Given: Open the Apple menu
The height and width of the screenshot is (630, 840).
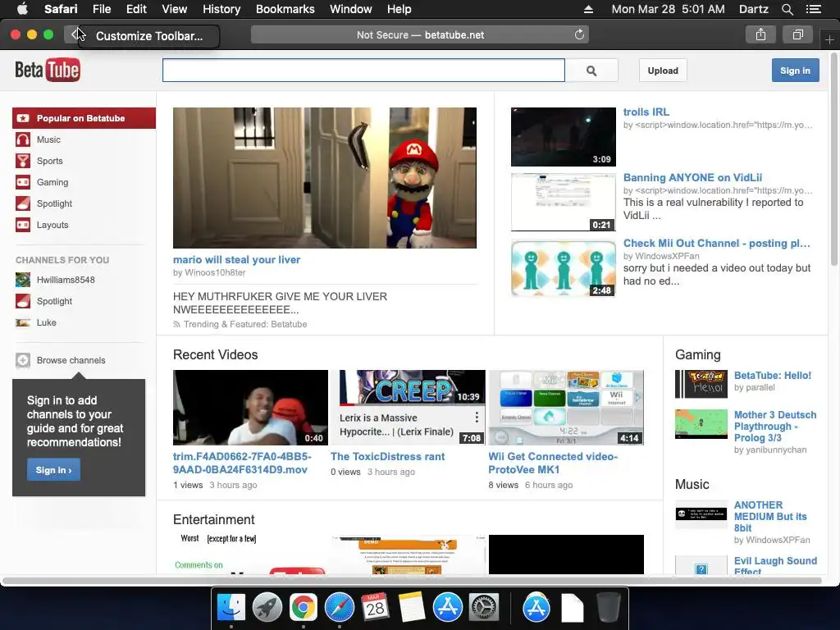Looking at the screenshot, I should pos(22,9).
